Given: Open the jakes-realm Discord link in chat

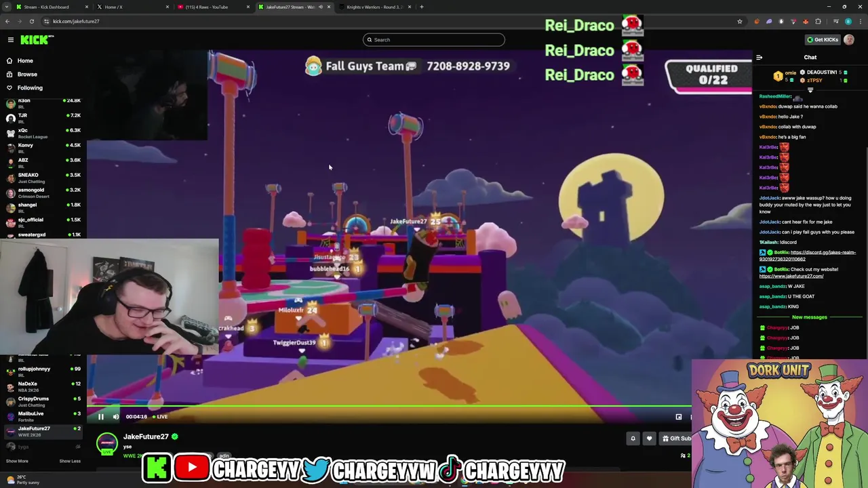Looking at the screenshot, I should [807, 256].
